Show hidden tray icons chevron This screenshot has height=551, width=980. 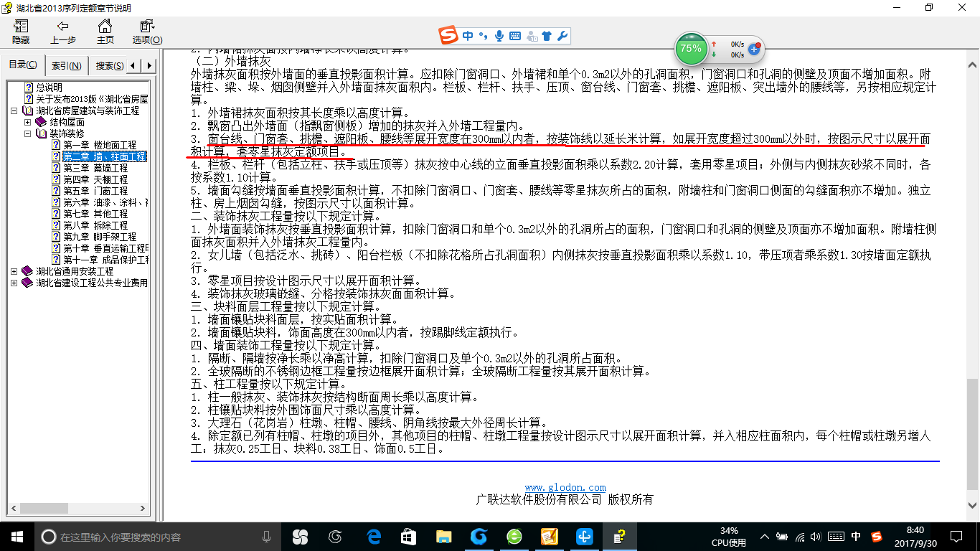764,537
